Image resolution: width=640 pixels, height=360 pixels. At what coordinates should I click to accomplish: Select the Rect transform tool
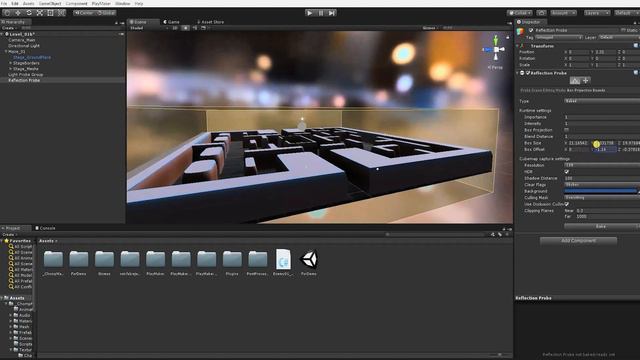[50, 13]
